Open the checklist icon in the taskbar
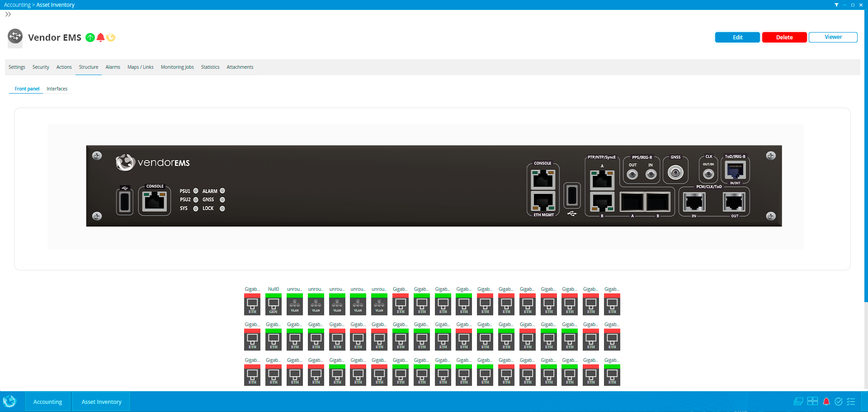 tap(851, 402)
